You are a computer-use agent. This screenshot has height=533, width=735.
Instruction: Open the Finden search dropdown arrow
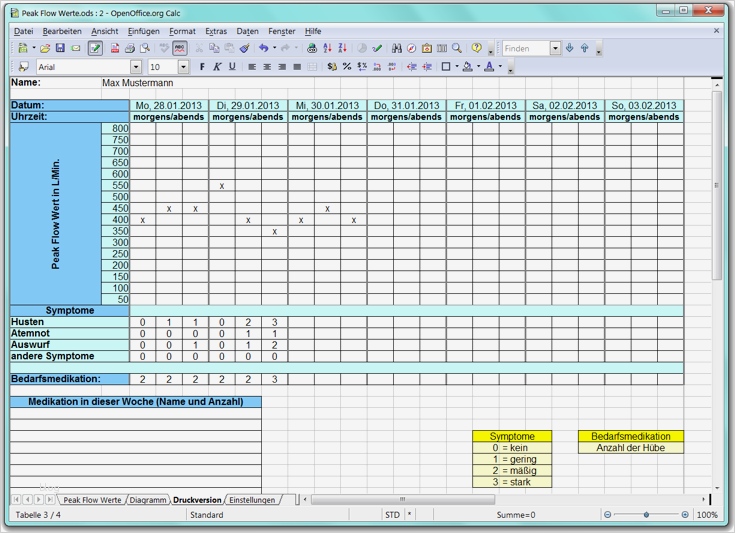[x=555, y=48]
